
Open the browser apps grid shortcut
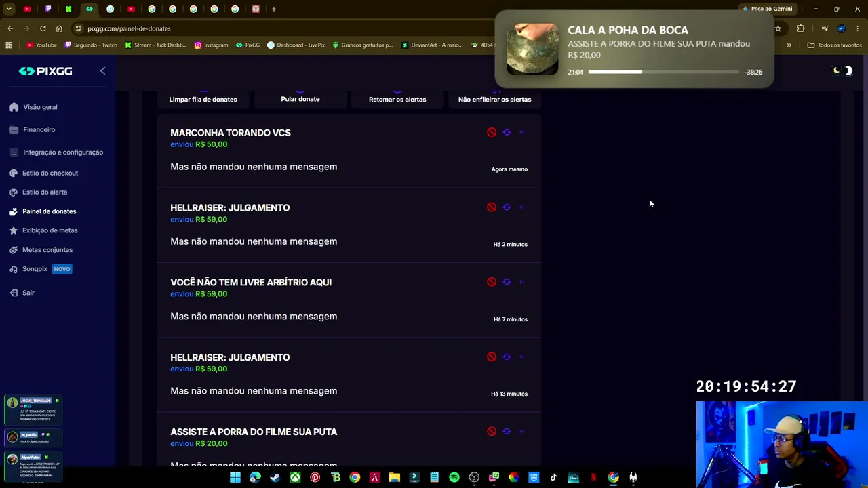coord(9,45)
